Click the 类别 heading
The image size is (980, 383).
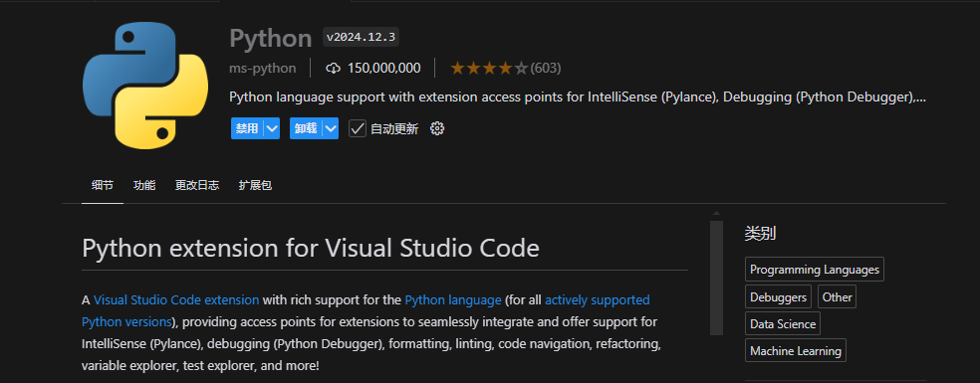coord(760,234)
